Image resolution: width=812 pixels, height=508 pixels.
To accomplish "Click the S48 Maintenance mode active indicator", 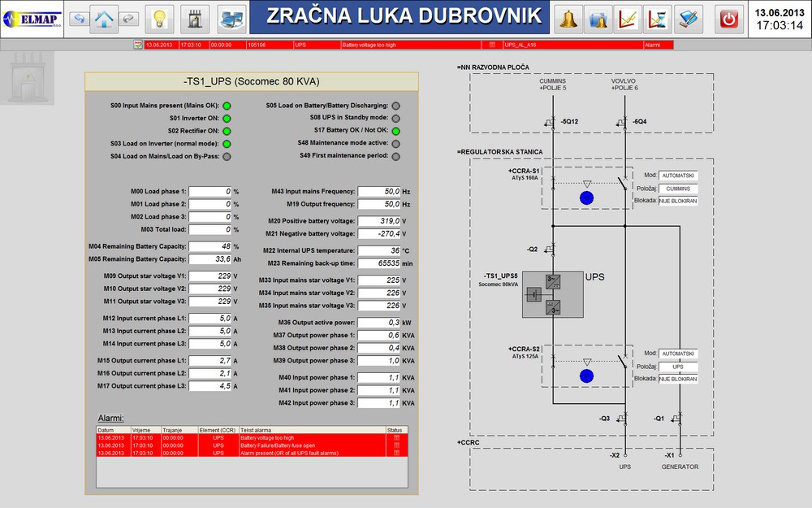I will pos(395,143).
